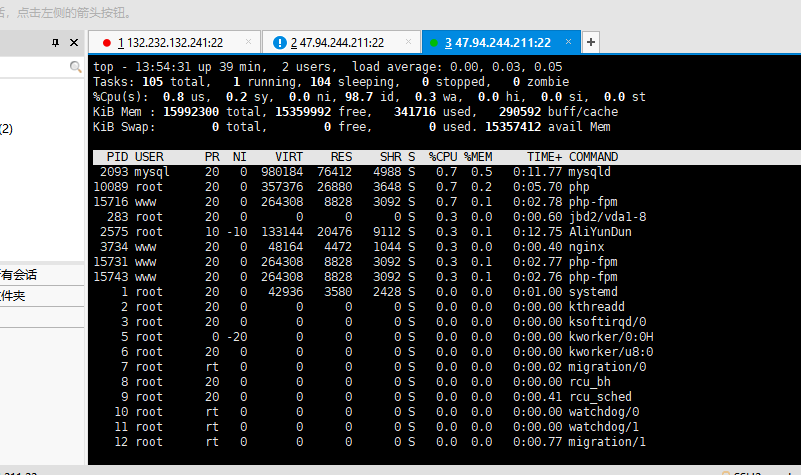Click red disconnected status icon on tab 1

pos(107,43)
